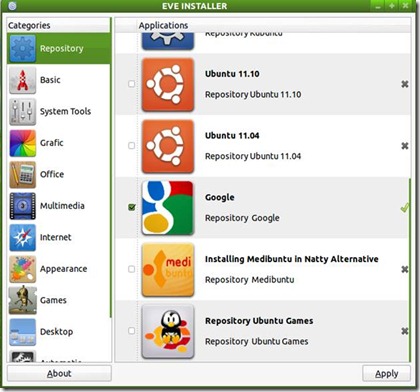The image size is (420, 392).
Task: Click the X status mark for Ubuntu 11.04
Action: pyautogui.click(x=405, y=146)
